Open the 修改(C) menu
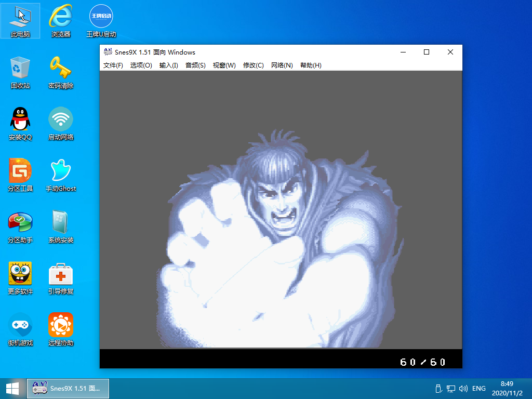532x399 pixels. [254, 65]
